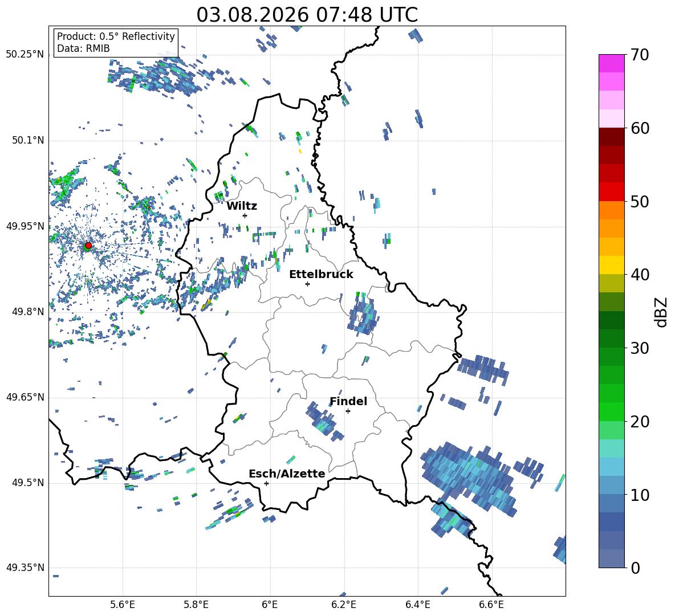
Task: Click the Esch/Alzette city label
Action: coord(287,474)
